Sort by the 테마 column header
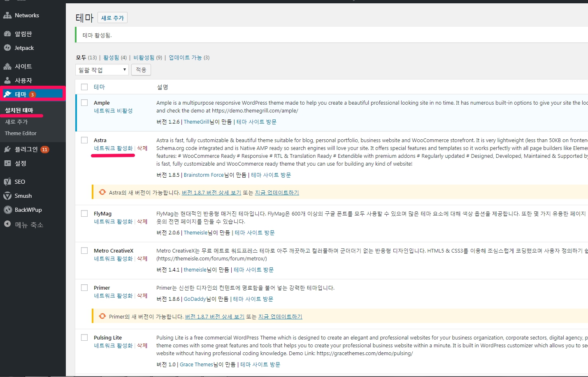Image resolution: width=588 pixels, height=377 pixels. tap(99, 87)
